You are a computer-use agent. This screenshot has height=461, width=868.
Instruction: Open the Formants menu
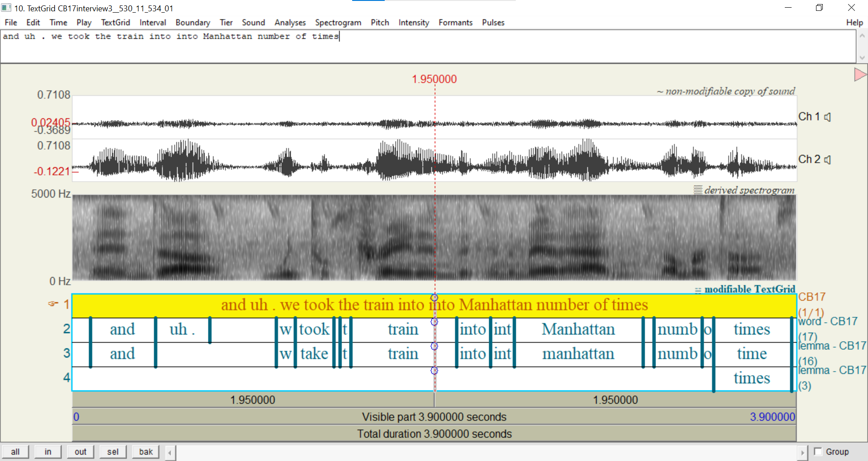(x=455, y=23)
